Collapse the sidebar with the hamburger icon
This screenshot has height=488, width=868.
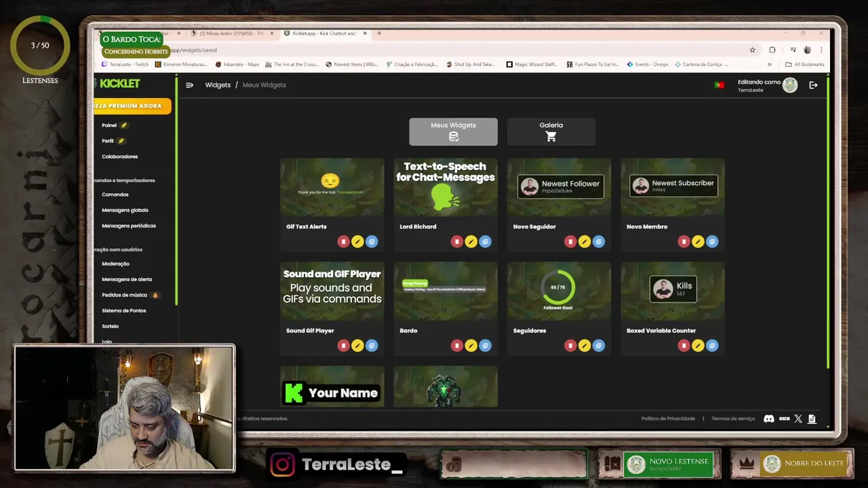click(189, 85)
